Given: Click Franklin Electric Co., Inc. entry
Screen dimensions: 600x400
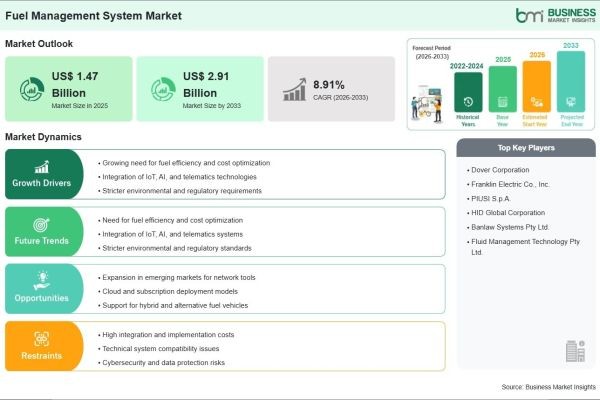Looking at the screenshot, I should (508, 184).
